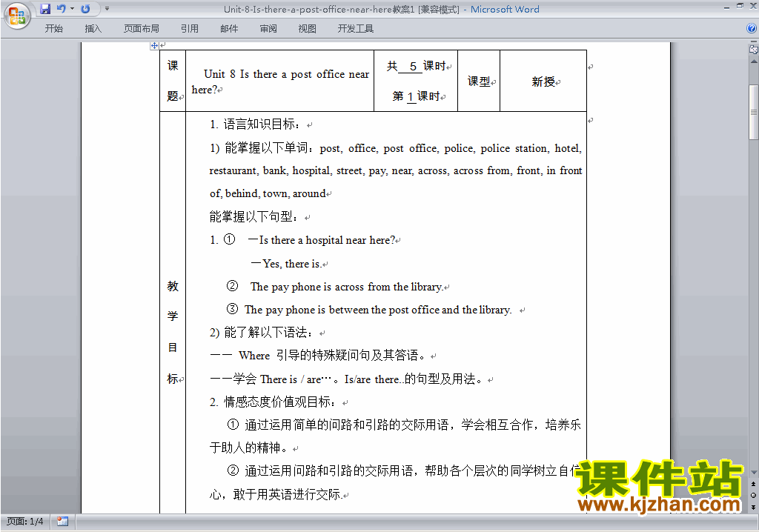Restore down the Word window
This screenshot has height=532, width=759.
[740, 6]
